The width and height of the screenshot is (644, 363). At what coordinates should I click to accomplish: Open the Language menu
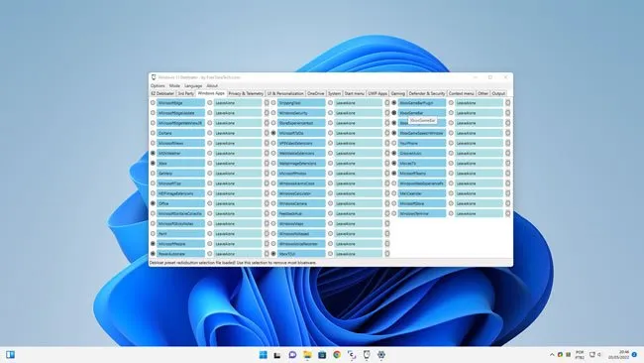[193, 86]
